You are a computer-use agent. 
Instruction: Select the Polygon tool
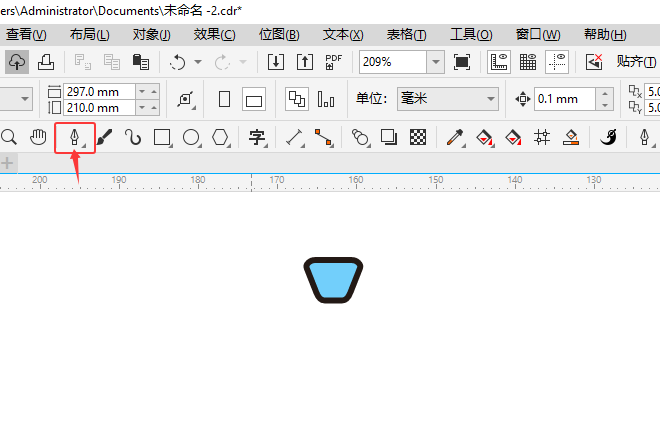click(221, 137)
